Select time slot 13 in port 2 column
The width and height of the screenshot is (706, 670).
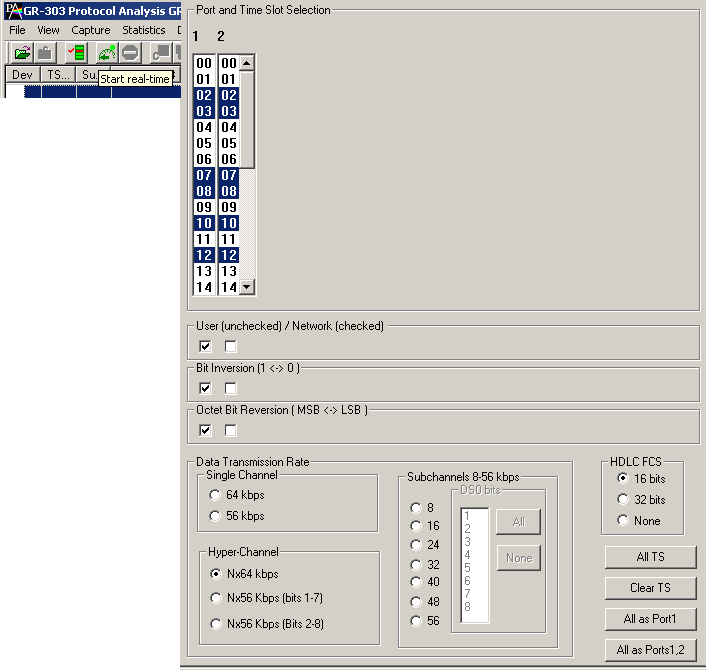tap(229, 271)
